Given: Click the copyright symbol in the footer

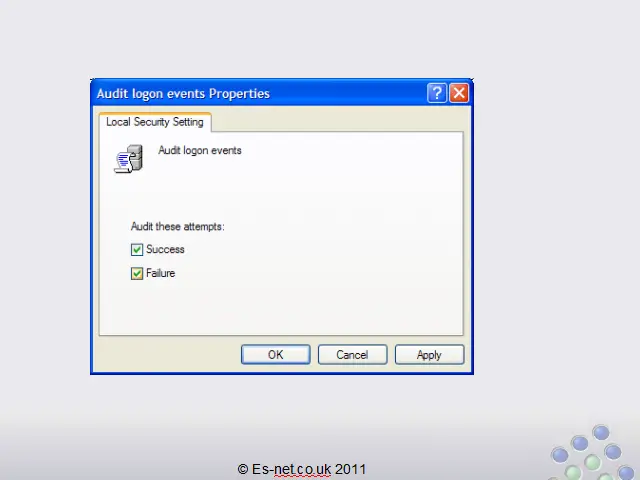Looking at the screenshot, I should pyautogui.click(x=243, y=469).
